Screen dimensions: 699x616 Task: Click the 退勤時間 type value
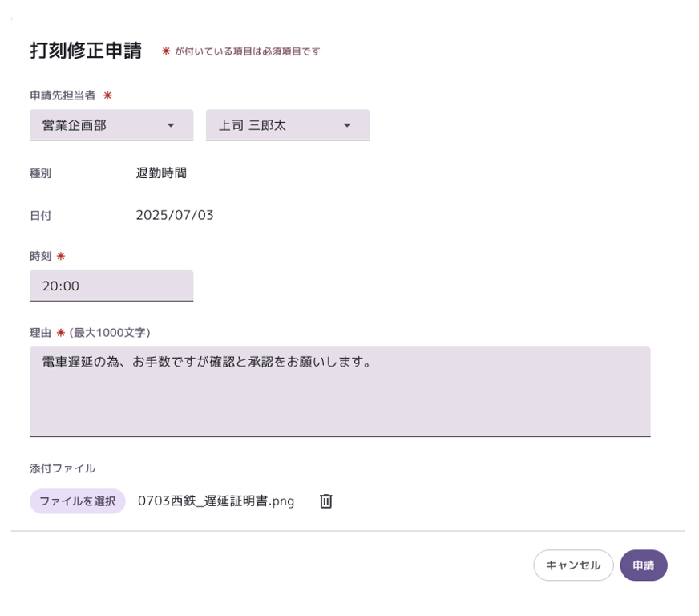tap(161, 172)
